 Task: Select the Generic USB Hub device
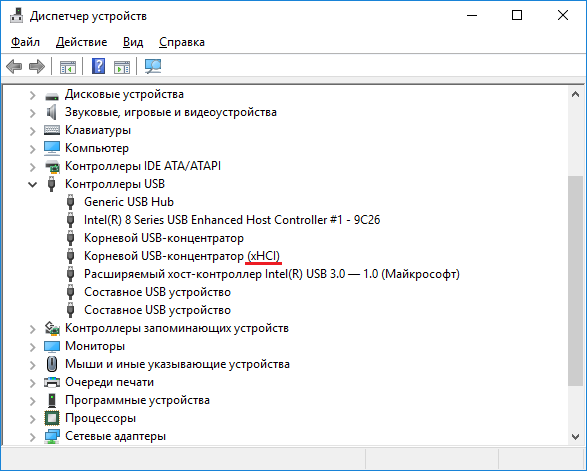129,202
